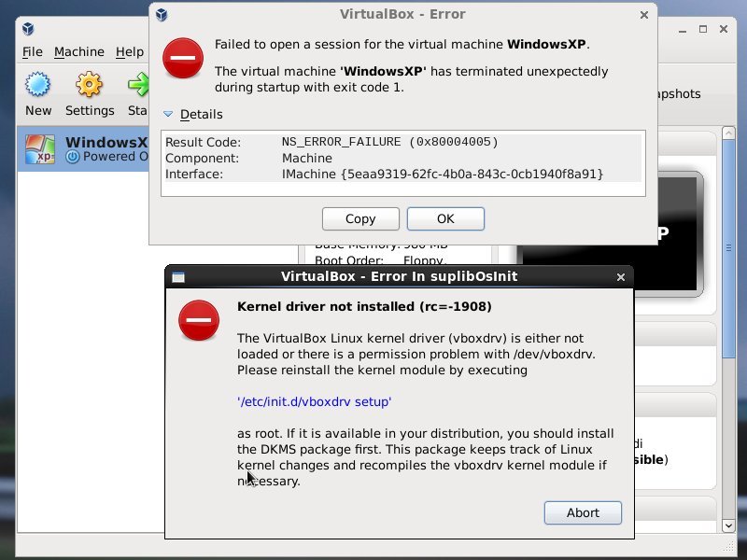Click the VirtualBox cube icon in the error dialog title bar

tap(162, 14)
